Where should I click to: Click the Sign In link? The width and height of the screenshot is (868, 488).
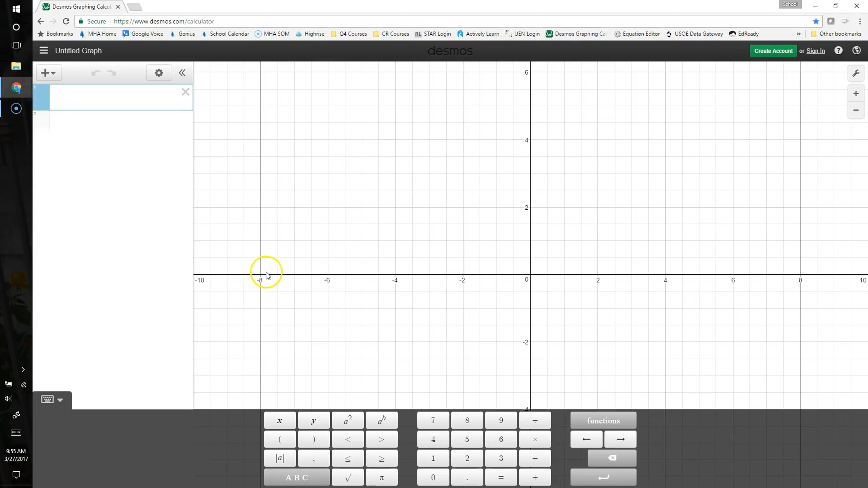click(816, 51)
